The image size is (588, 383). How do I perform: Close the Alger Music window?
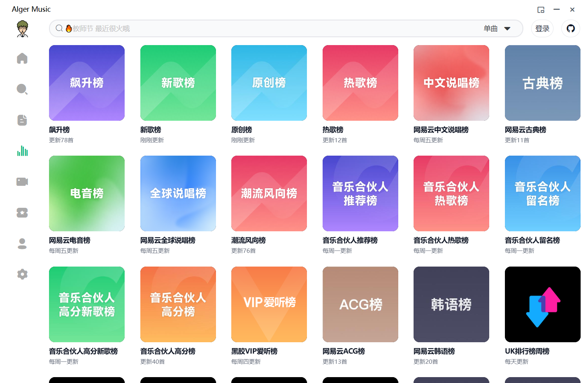572,10
